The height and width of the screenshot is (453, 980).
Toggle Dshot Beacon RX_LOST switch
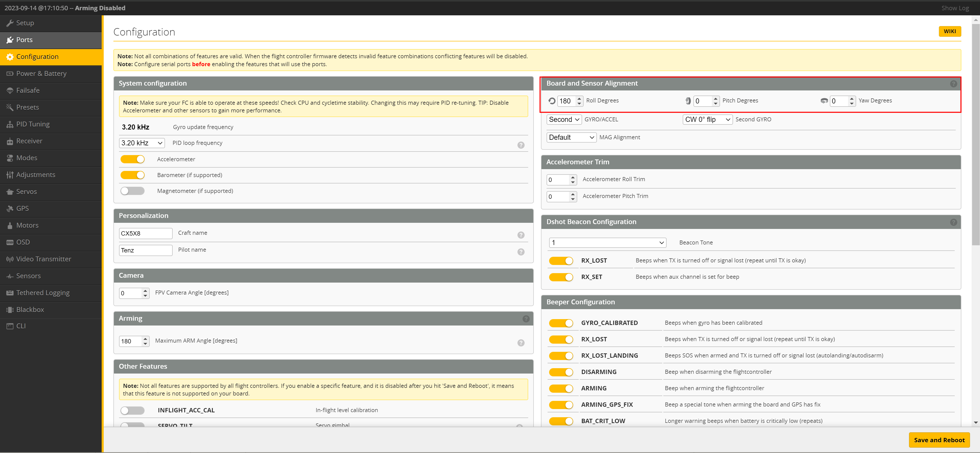pyautogui.click(x=561, y=261)
